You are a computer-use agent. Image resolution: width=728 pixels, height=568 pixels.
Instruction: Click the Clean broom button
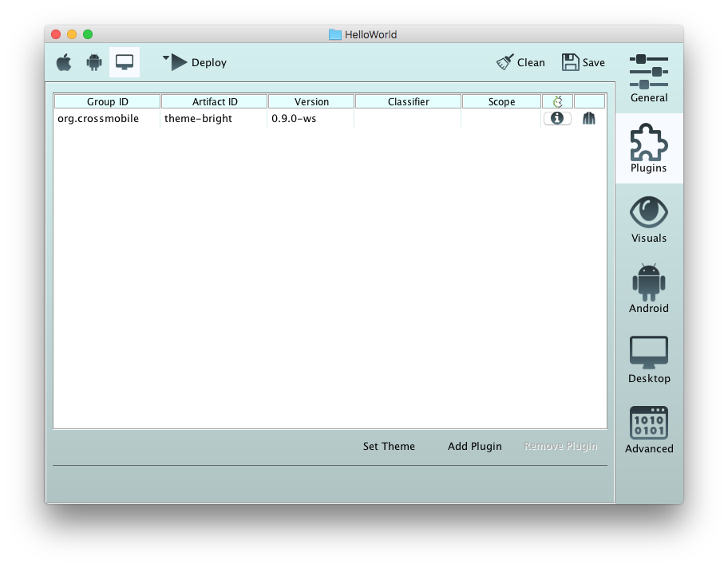[520, 62]
